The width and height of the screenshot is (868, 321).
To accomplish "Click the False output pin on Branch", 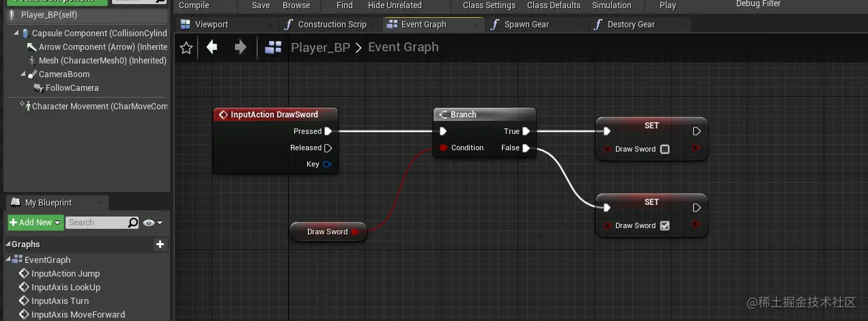I will click(527, 148).
